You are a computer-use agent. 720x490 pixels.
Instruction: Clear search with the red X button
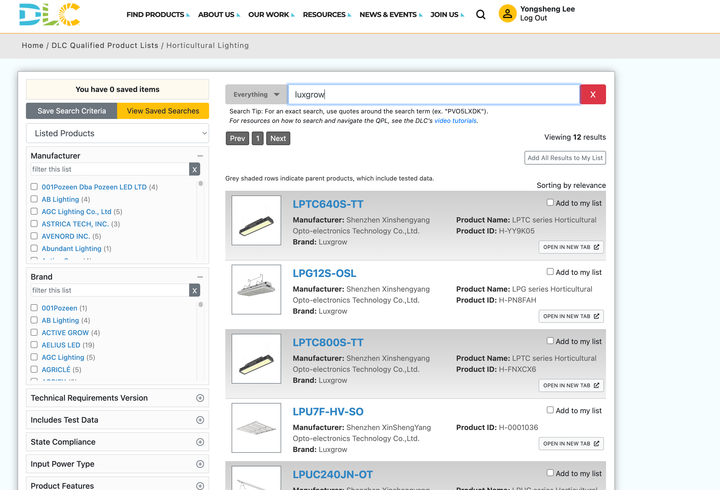(x=593, y=94)
